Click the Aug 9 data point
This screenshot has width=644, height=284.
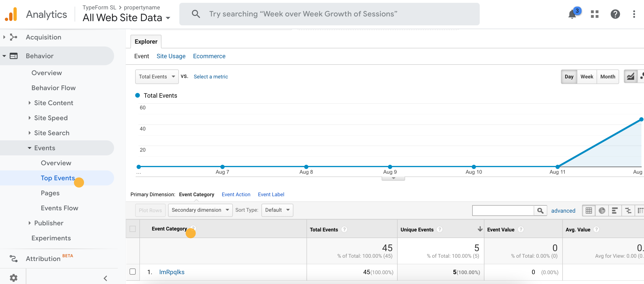390,167
